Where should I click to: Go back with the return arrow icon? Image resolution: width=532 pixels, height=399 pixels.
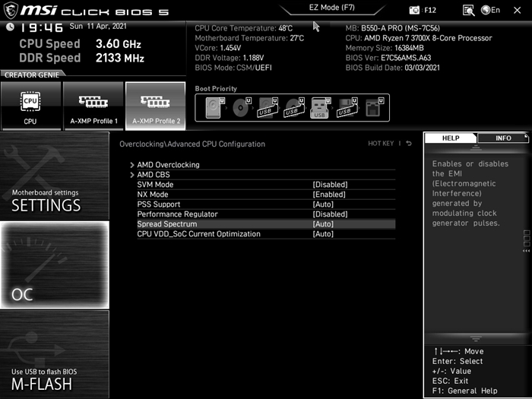coord(409,144)
